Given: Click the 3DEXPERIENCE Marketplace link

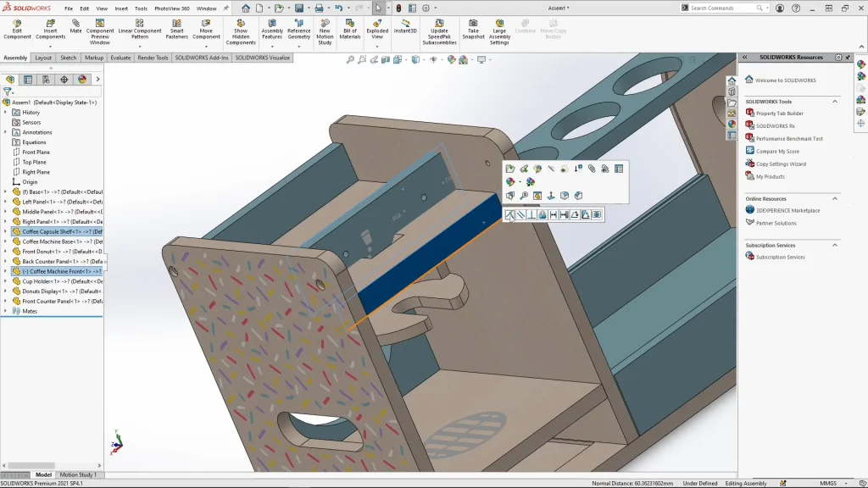Looking at the screenshot, I should (x=787, y=210).
